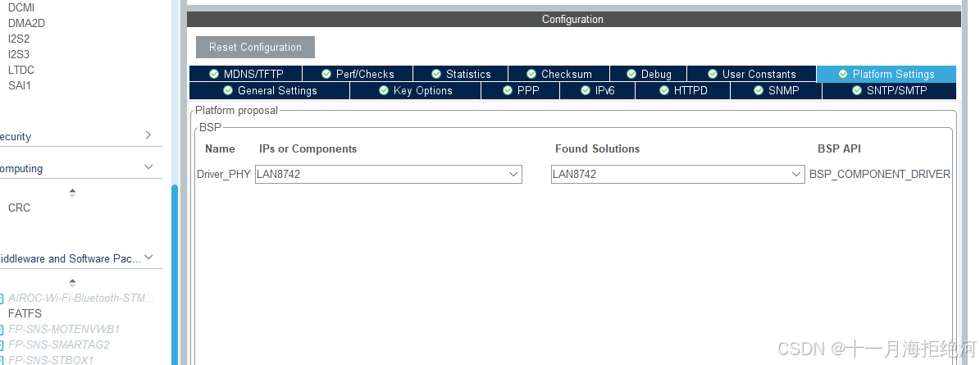Screen dimensions: 980x365
Task: Select the Platform Settings tab
Action: coord(887,74)
